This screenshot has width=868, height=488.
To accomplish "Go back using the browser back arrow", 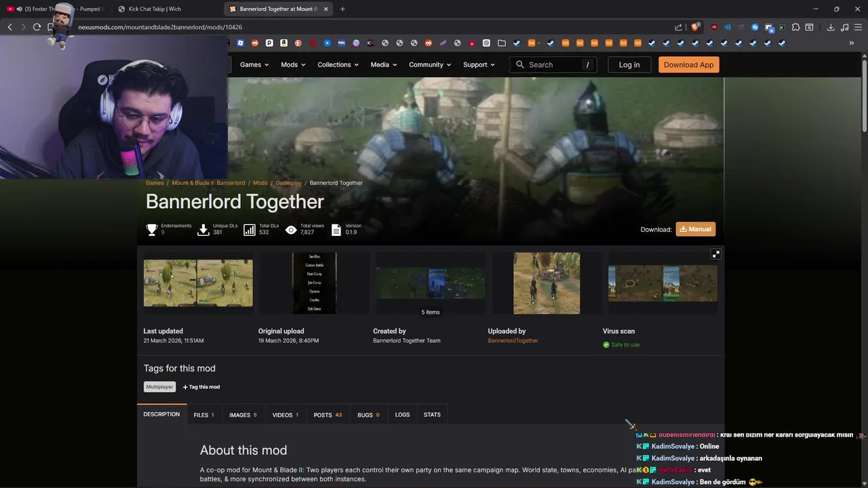I will tap(9, 27).
